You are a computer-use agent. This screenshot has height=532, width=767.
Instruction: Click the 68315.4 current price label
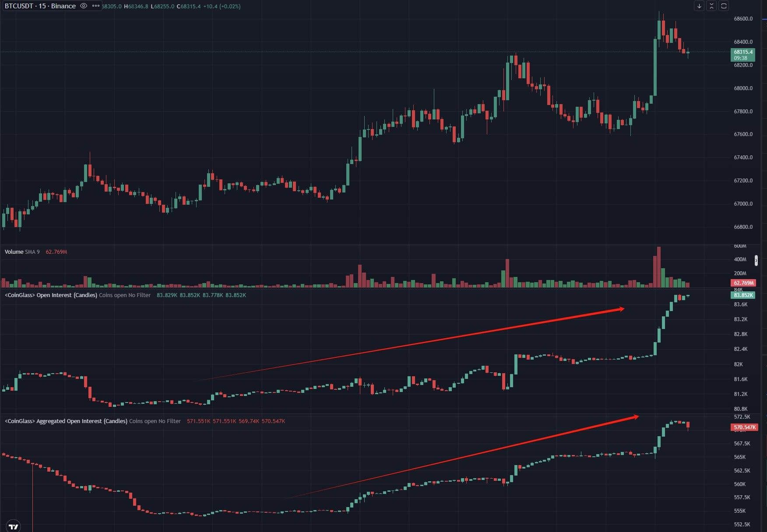743,54
